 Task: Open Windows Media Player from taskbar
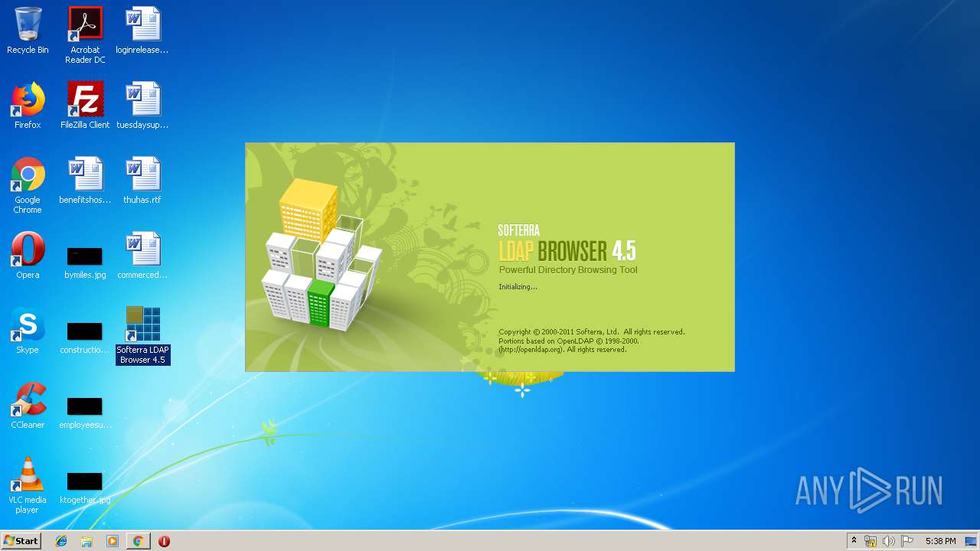pos(113,541)
